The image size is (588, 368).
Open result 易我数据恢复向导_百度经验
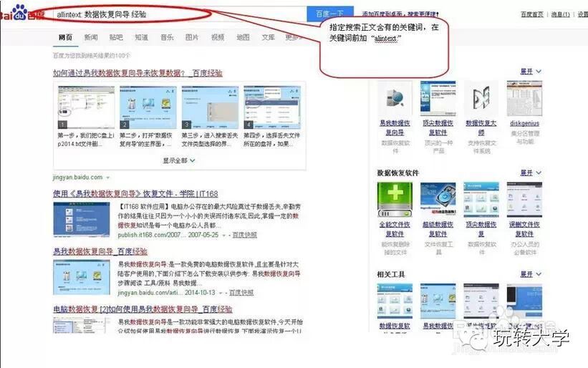coord(100,251)
